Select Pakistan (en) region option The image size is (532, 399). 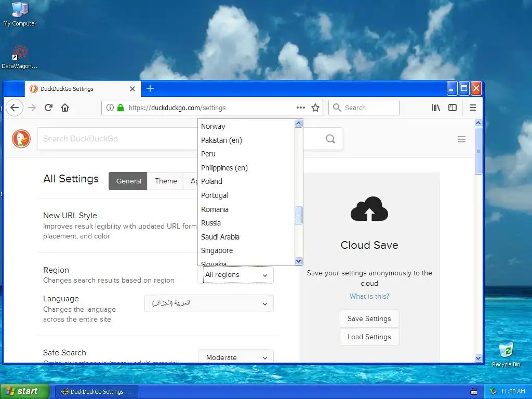pos(246,140)
